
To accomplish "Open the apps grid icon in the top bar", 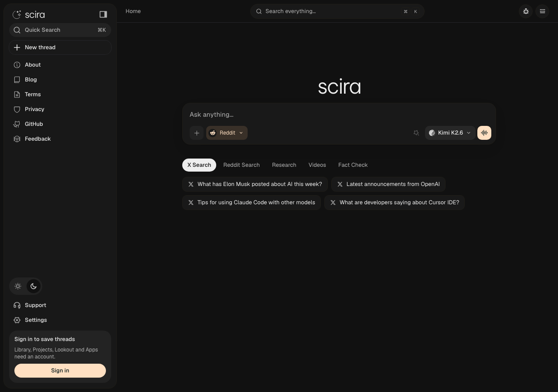I will click(x=542, y=11).
